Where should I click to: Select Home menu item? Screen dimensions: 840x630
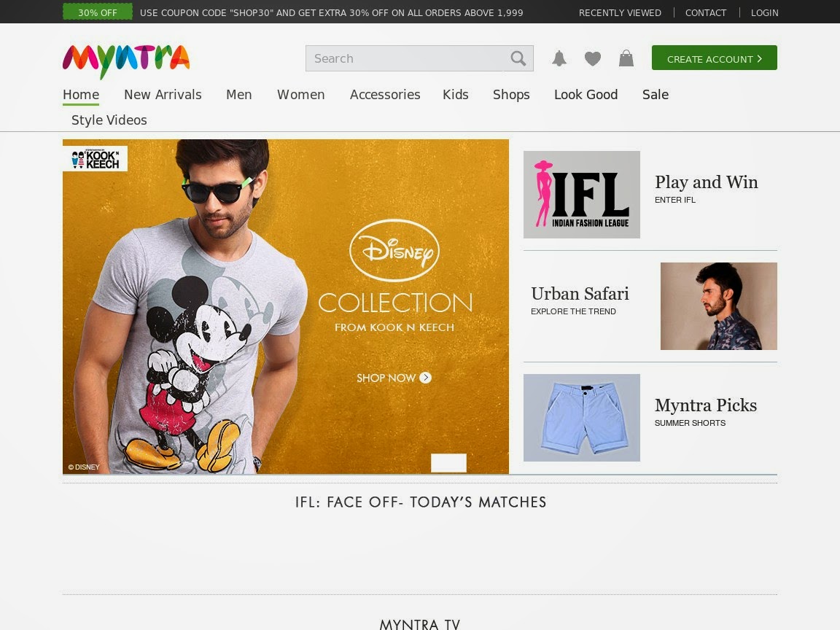(x=81, y=95)
